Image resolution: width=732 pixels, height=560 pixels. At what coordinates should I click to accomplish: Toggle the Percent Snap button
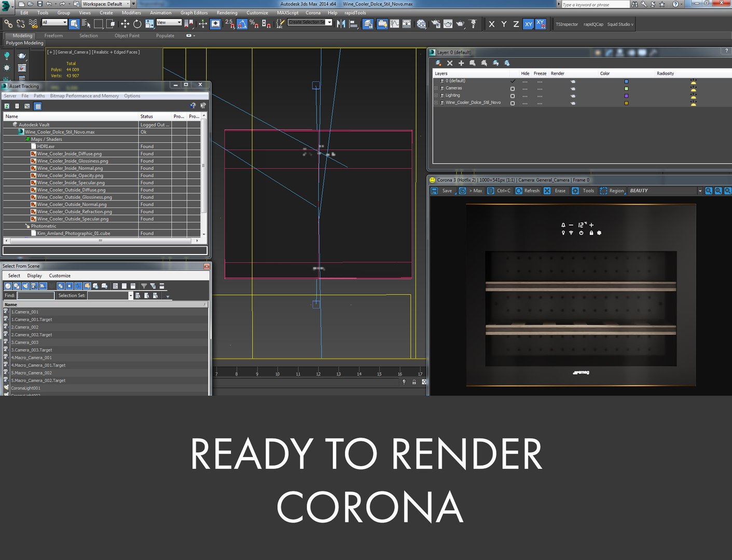254,24
